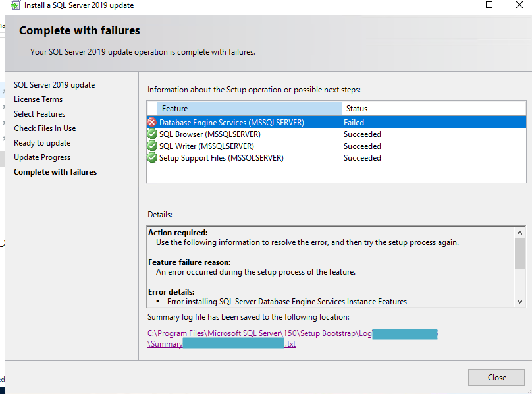Select the SQL Browser (MSSQLSERVER) row
This screenshot has height=394, width=532.
click(336, 134)
